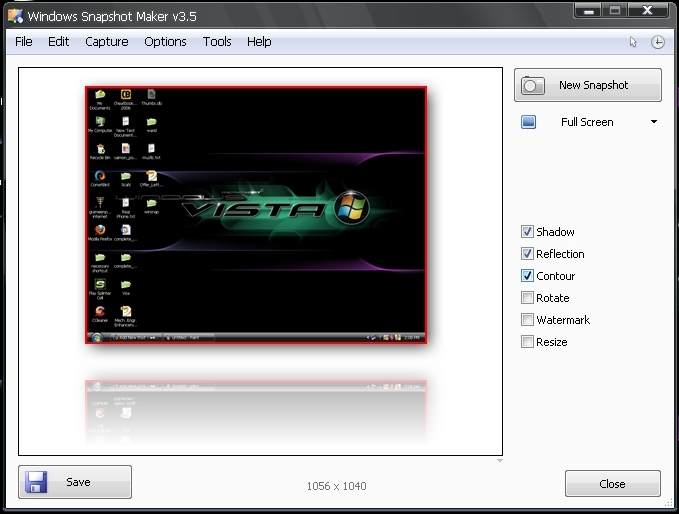Open the Edit menu
This screenshot has width=679, height=514.
(58, 42)
